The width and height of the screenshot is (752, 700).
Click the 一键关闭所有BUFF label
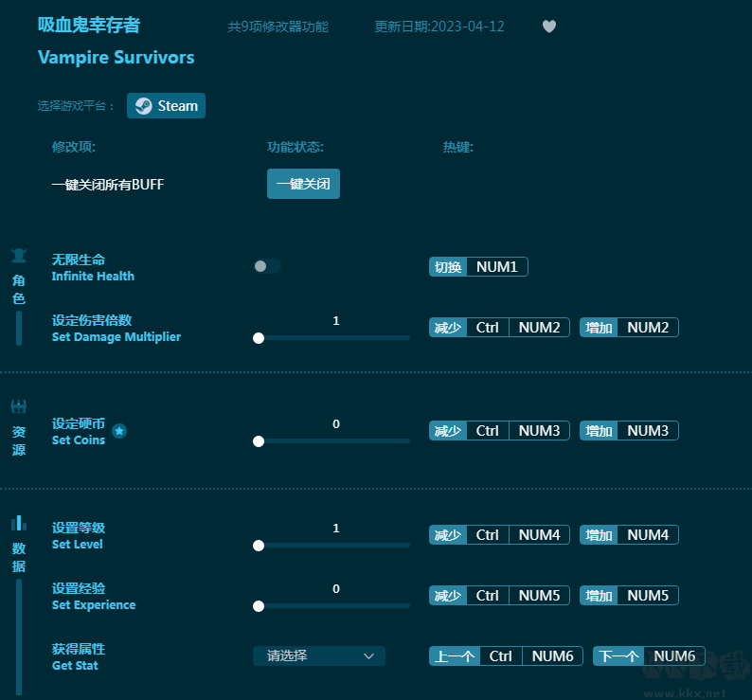[108, 185]
